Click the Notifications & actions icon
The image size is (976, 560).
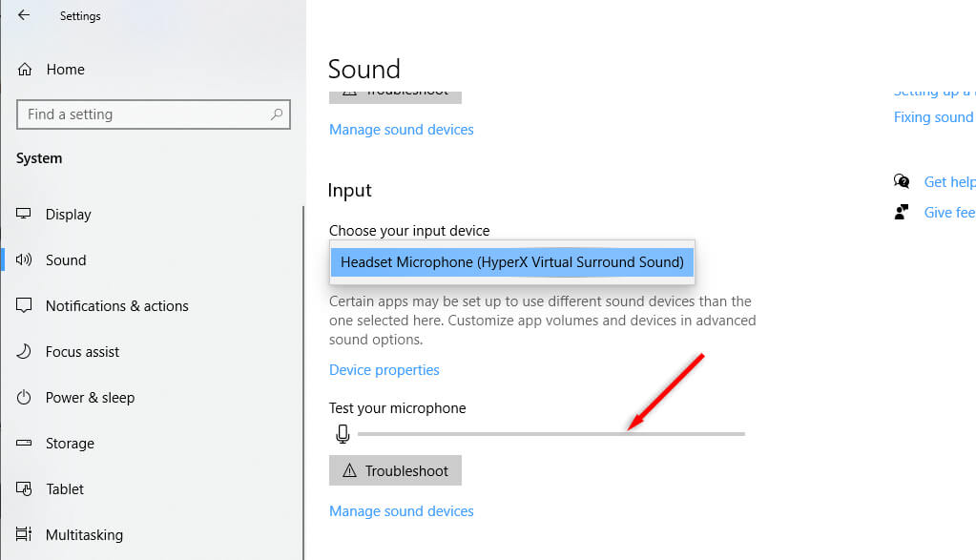25,306
